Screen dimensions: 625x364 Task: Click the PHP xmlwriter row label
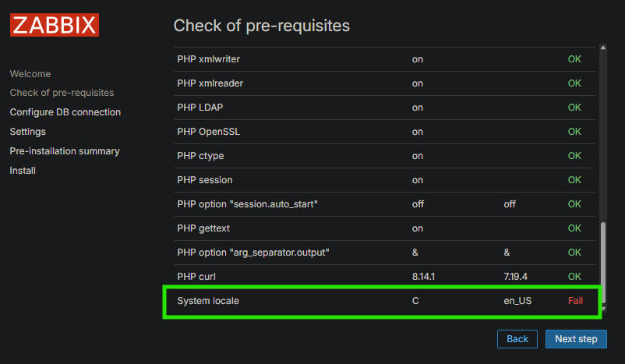point(208,59)
